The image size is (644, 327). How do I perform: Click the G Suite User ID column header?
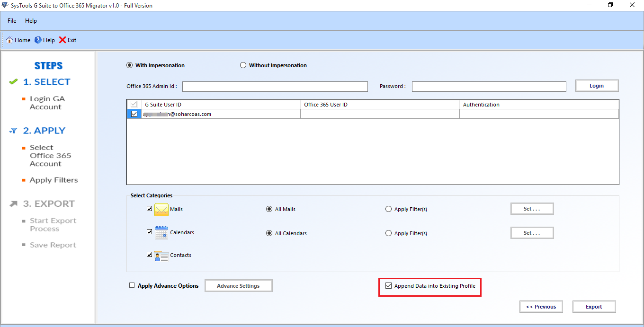[221, 105]
